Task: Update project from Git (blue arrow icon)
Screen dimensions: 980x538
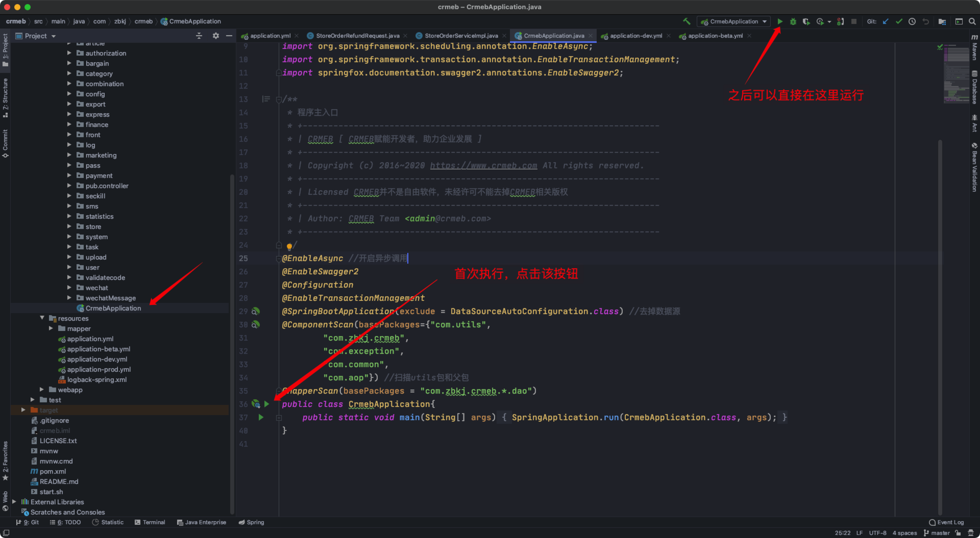Action: pos(885,21)
